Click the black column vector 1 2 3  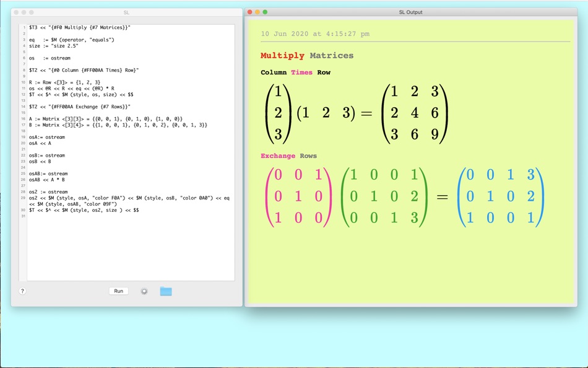278,113
